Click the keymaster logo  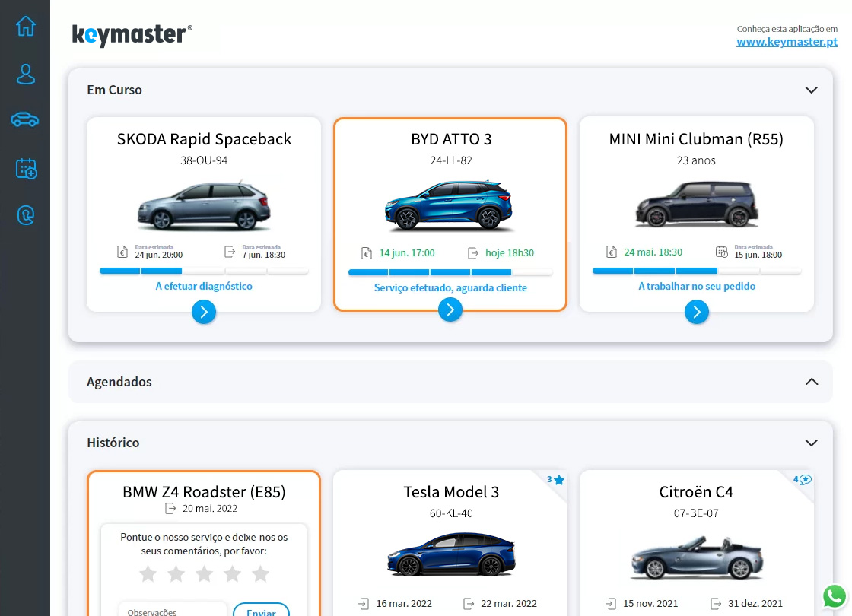pos(132,35)
